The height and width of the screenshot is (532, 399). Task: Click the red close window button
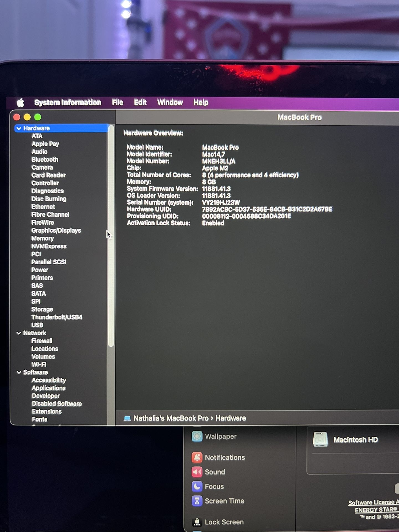coord(17,117)
